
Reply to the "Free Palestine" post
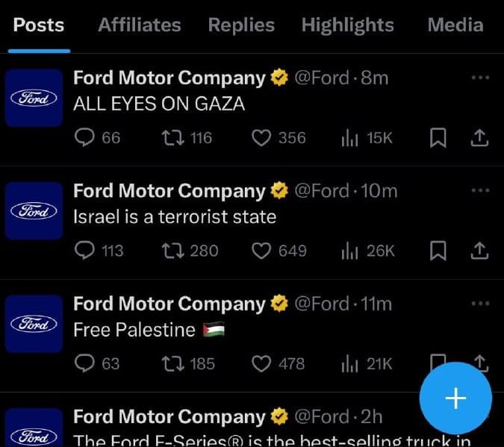(87, 363)
